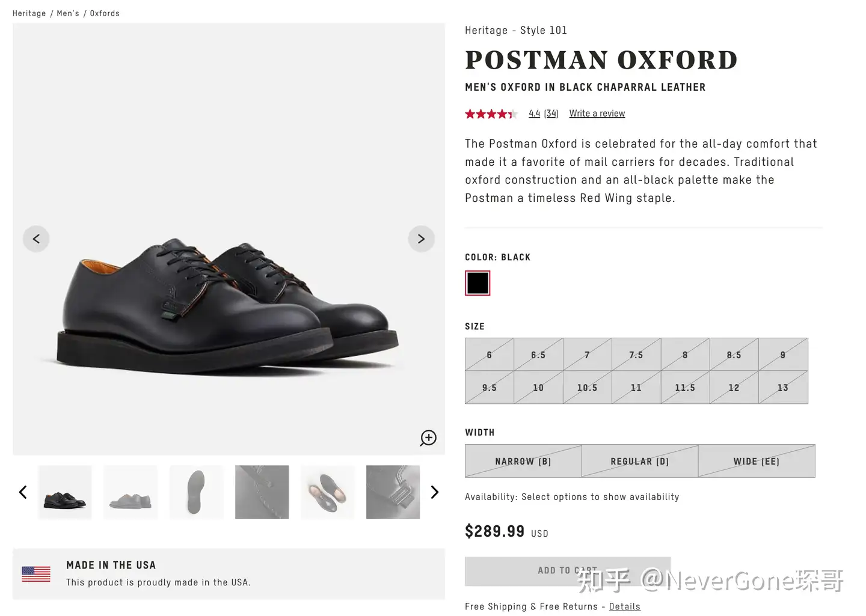This screenshot has width=866, height=616.
Task: Click the next image arrow on main photo
Action: (x=421, y=239)
